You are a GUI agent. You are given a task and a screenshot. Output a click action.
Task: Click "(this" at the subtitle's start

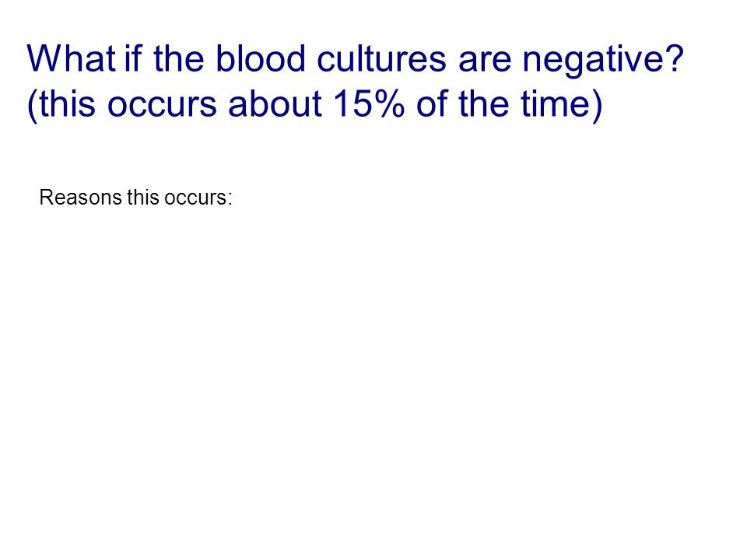[x=61, y=106]
